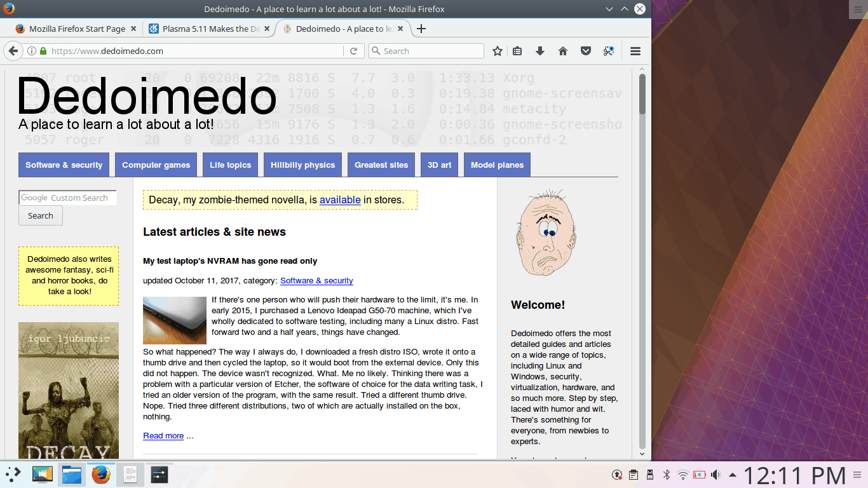Open System Settings sliders taskbar icon
The image size is (868, 488).
click(x=159, y=475)
